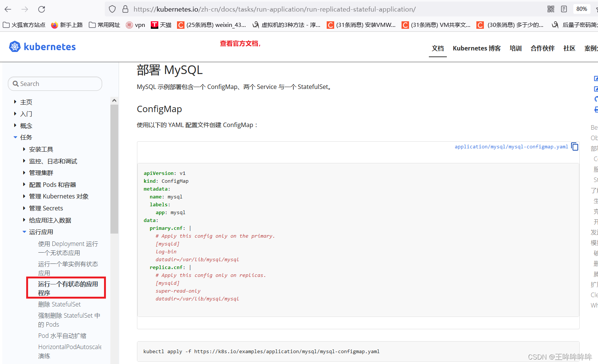Click the ConfigMap section heading
The width and height of the screenshot is (598, 364).
(x=159, y=109)
